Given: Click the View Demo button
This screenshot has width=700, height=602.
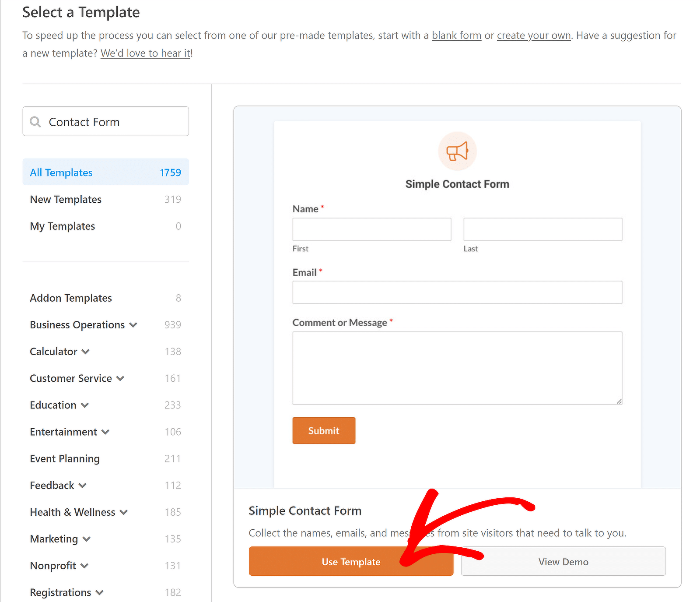Looking at the screenshot, I should click(563, 561).
